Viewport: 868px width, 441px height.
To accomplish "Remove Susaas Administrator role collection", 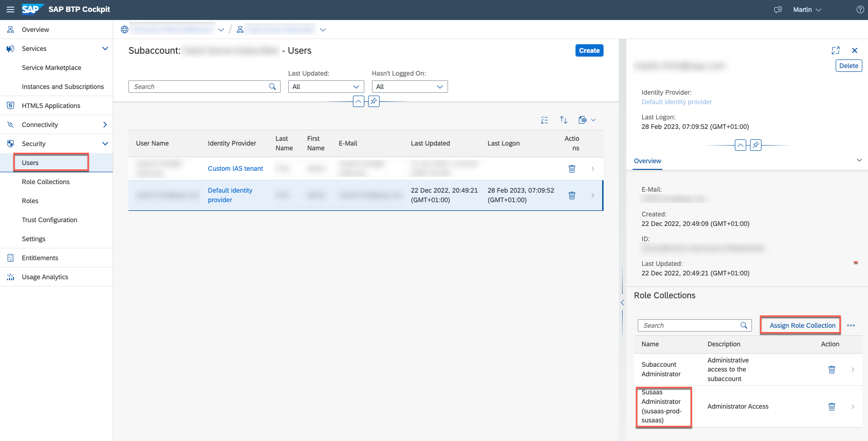I will [x=832, y=407].
